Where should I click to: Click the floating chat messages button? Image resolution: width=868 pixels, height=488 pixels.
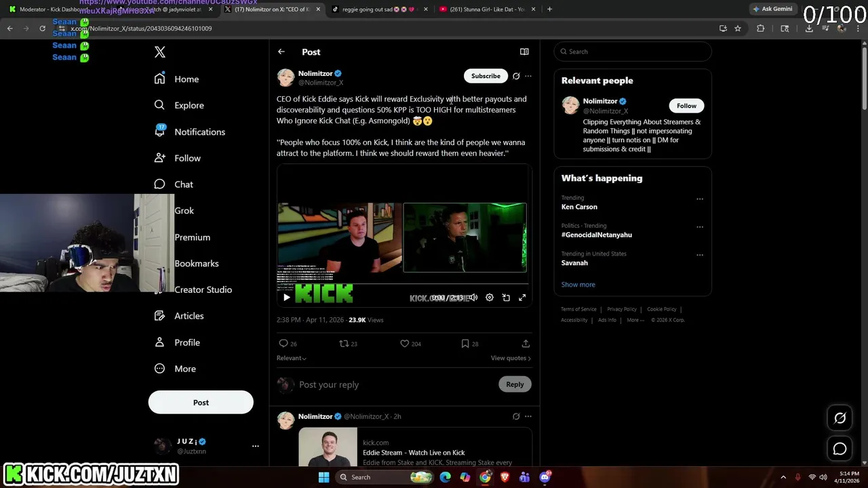tap(840, 449)
